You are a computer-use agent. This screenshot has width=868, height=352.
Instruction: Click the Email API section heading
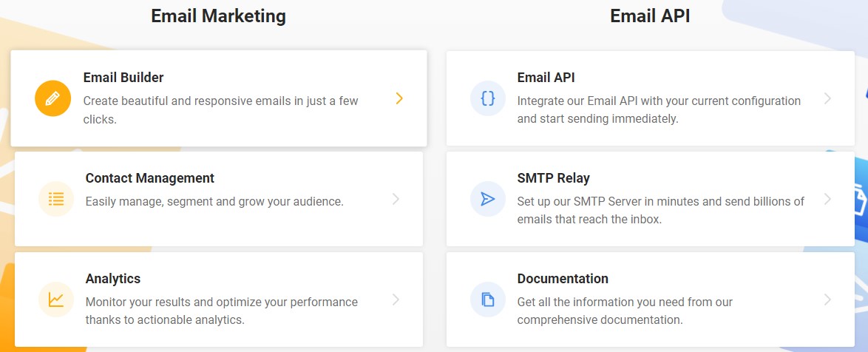point(650,16)
